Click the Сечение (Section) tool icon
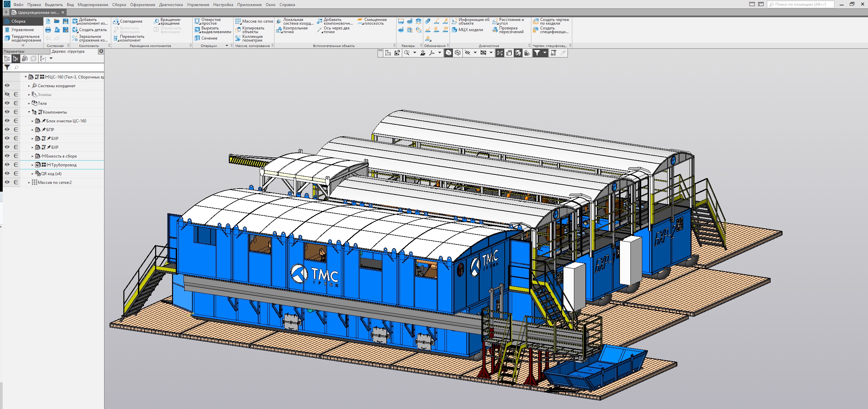Image resolution: width=868 pixels, height=409 pixels. click(197, 39)
